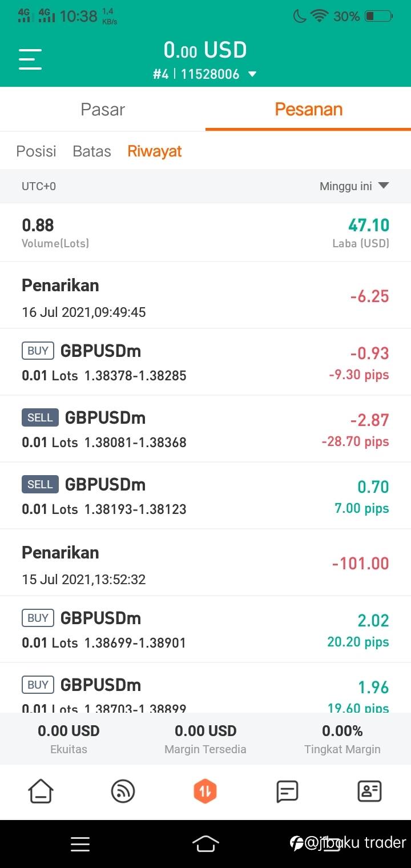The height and width of the screenshot is (868, 411).
Task: Tap the orange trade orders icon
Action: (x=205, y=791)
